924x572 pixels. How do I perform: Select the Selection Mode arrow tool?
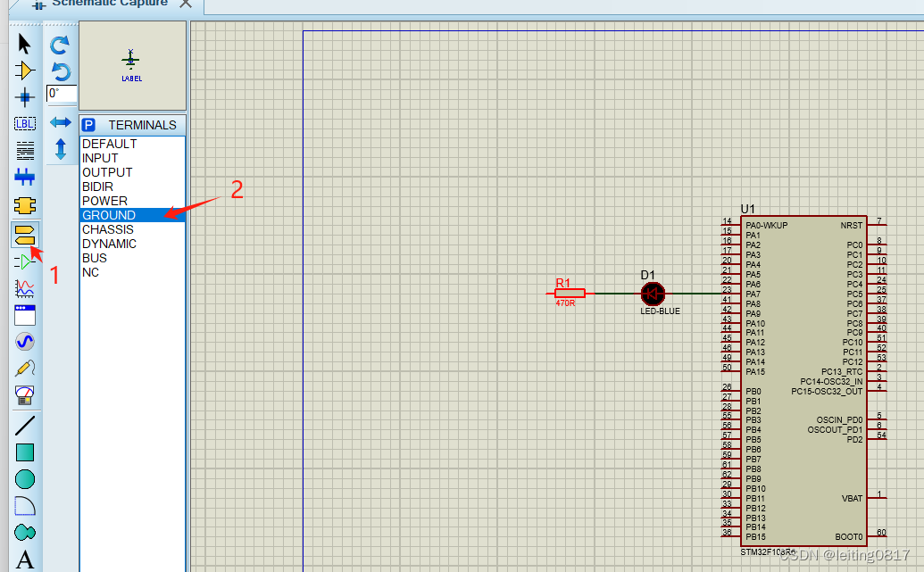[x=24, y=44]
